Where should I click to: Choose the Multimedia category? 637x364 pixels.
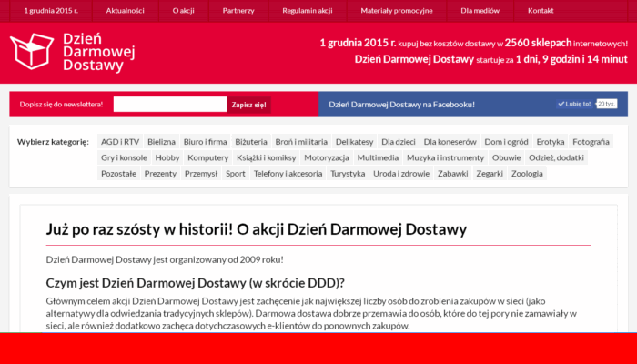pyautogui.click(x=378, y=157)
